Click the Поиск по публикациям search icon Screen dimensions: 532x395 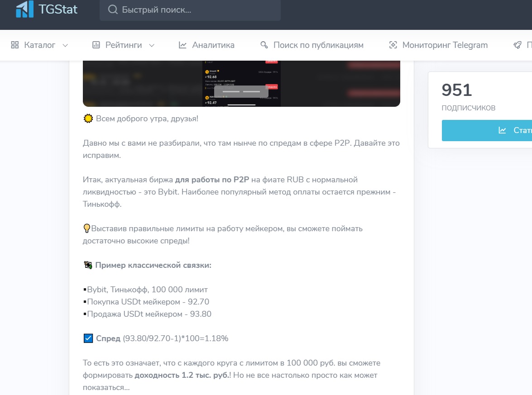[x=264, y=45]
